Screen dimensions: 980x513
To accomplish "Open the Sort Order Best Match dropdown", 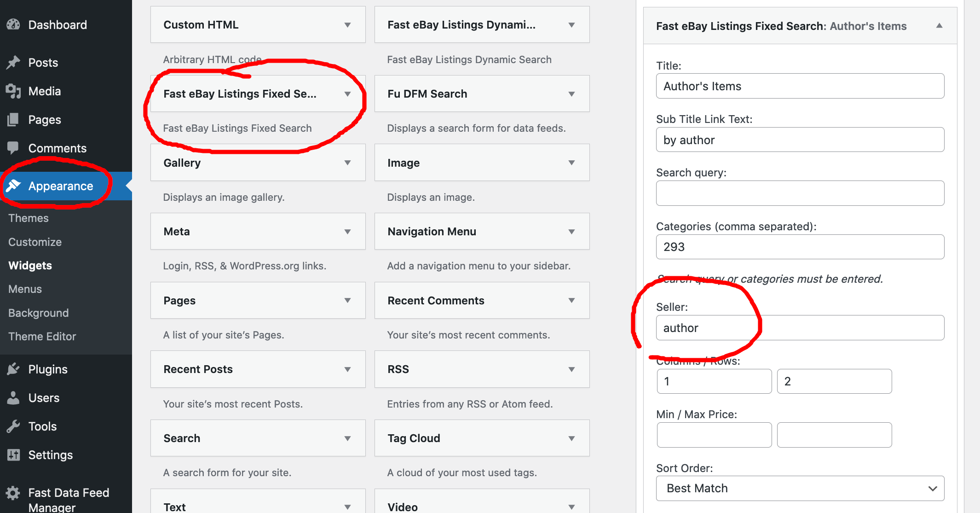I will (x=800, y=488).
